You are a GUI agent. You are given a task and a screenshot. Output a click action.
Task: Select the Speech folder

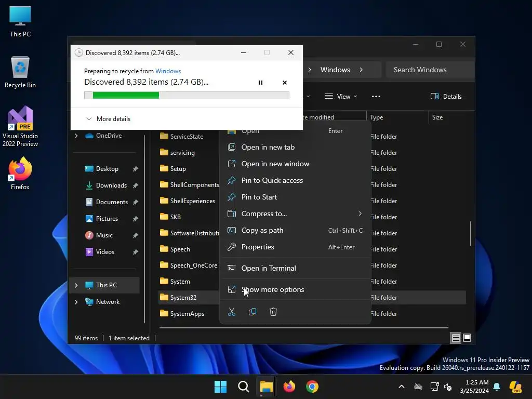(x=175, y=249)
